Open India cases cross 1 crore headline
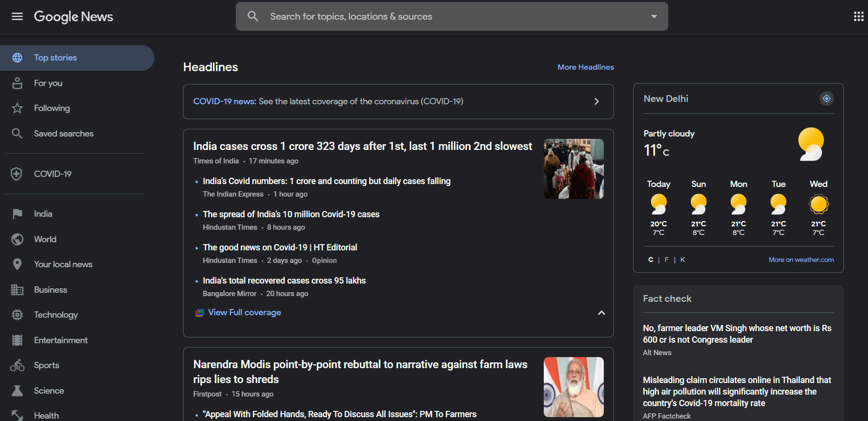Viewport: 868px width, 421px height. point(363,146)
